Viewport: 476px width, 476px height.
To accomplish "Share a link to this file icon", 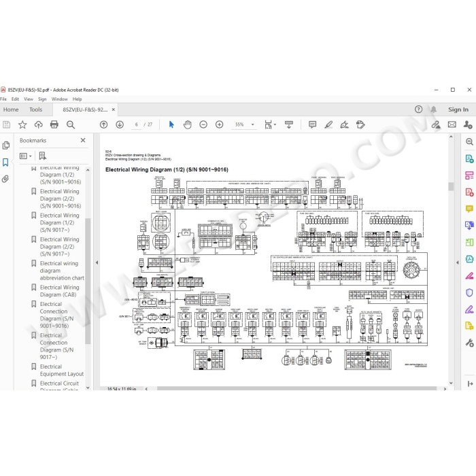I will pyautogui.click(x=437, y=124).
